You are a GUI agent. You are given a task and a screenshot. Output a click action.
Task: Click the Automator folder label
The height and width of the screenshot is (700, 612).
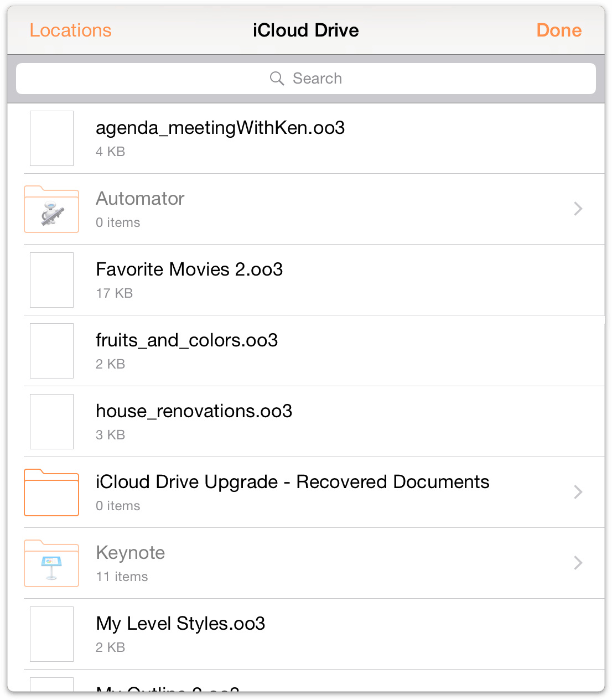(140, 199)
